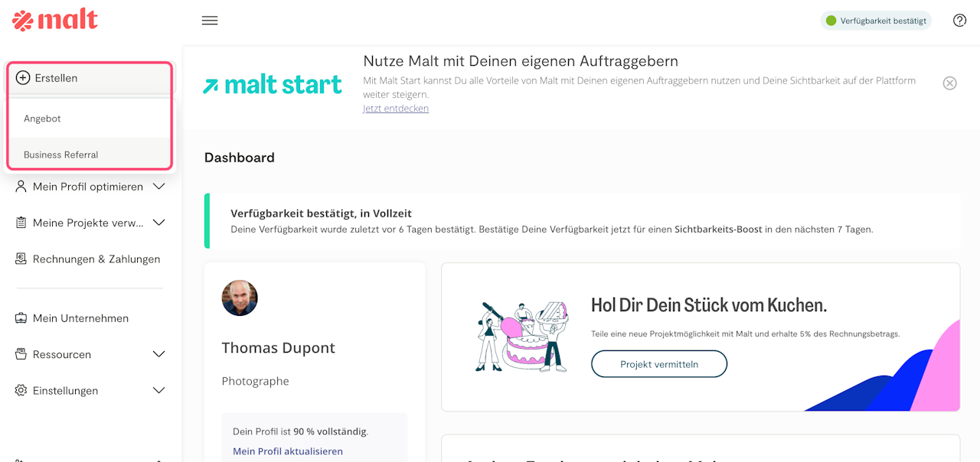The width and height of the screenshot is (980, 462).
Task: Close the Malt Start banner
Action: pos(949,83)
